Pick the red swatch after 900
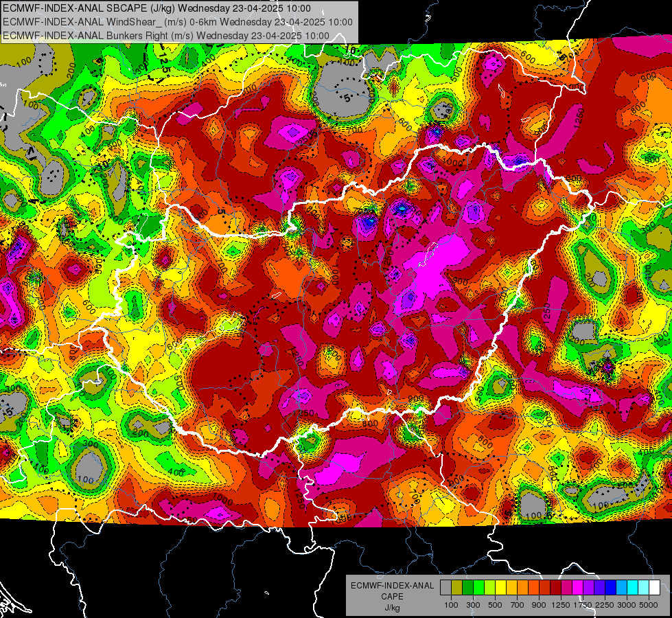Screen dimensions: 672x618 pos(545,587)
